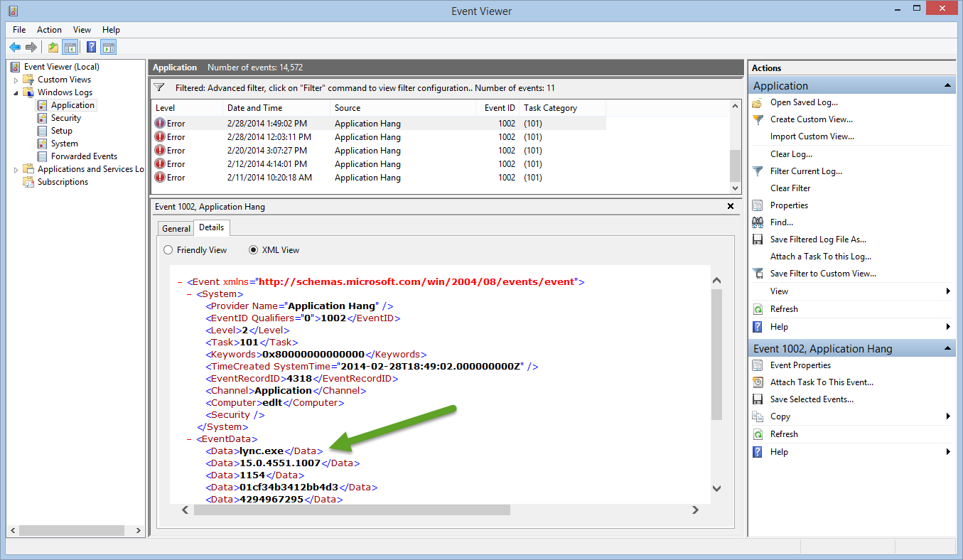963x560 pixels.
Task: Switch to the Details tab
Action: [x=211, y=227]
